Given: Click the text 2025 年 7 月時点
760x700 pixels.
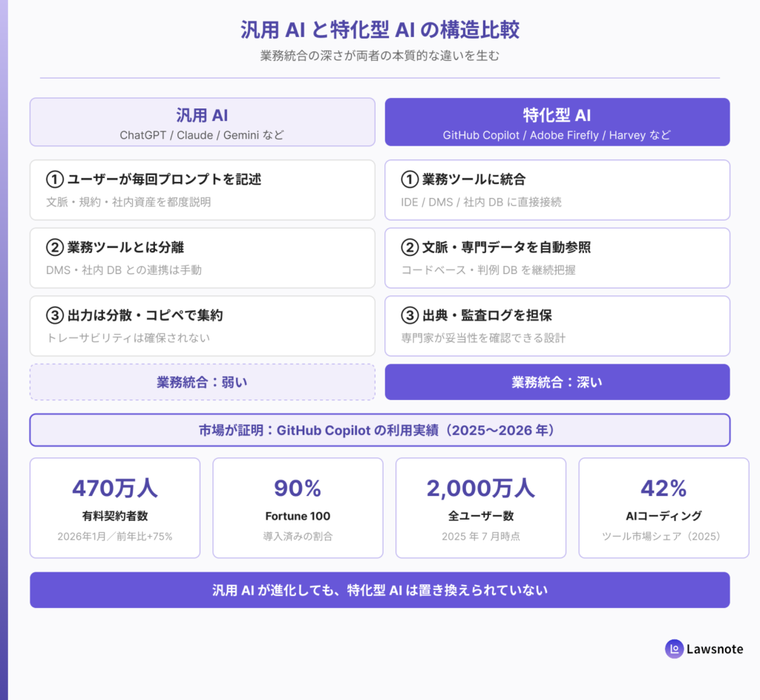Looking at the screenshot, I should tap(481, 537).
